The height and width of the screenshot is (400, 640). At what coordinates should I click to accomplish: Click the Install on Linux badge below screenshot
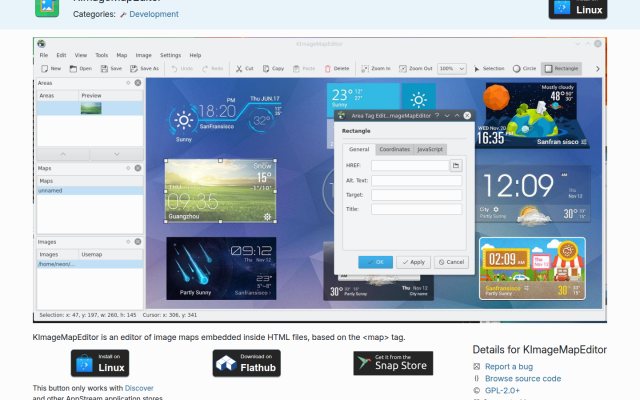coord(100,363)
